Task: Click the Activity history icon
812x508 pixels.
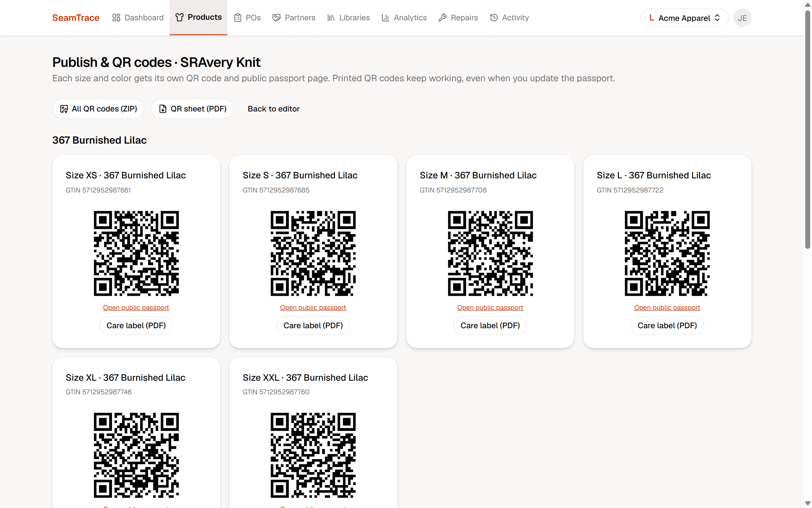Action: click(494, 17)
